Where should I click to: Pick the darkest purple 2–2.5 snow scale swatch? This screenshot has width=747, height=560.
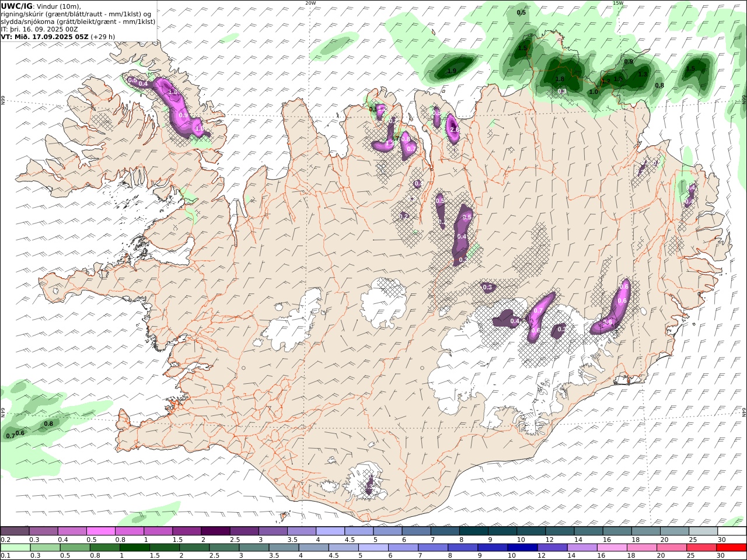[x=215, y=531]
